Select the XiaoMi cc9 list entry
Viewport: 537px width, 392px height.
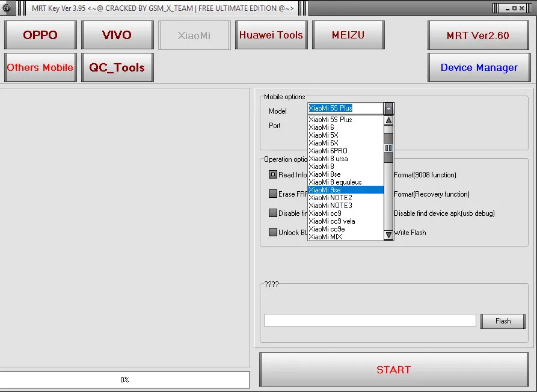coord(346,213)
